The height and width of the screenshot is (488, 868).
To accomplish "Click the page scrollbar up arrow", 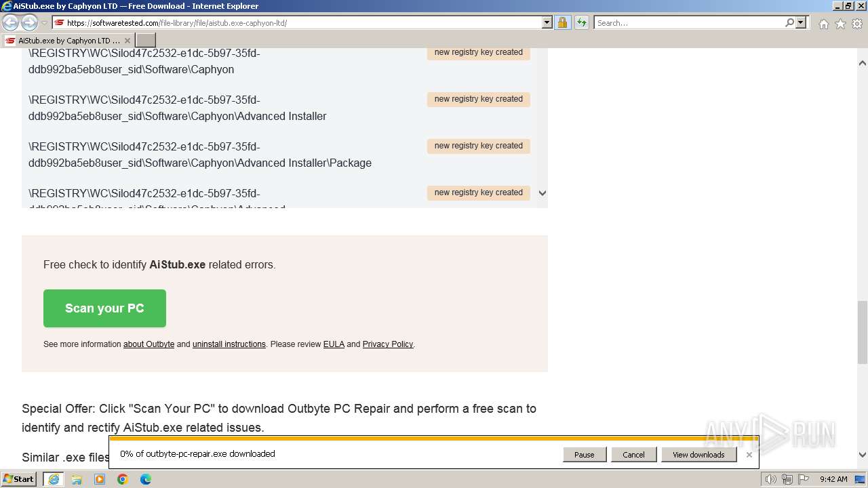I will coord(863,63).
